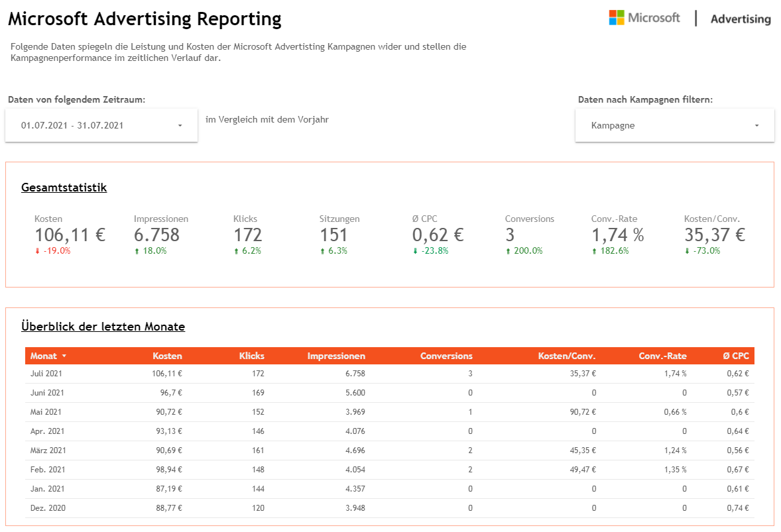Select the Feb. 2021 row label
Screen dimensions: 781x532
(48, 470)
